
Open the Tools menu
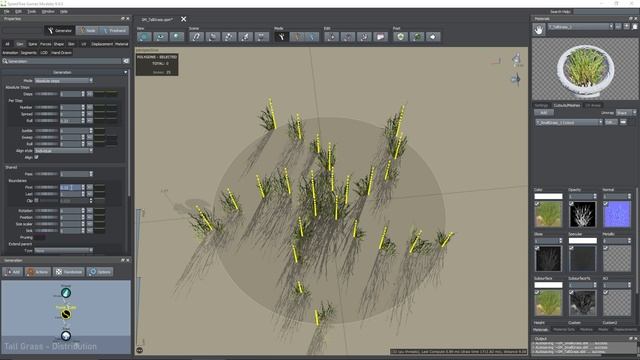coord(31,11)
